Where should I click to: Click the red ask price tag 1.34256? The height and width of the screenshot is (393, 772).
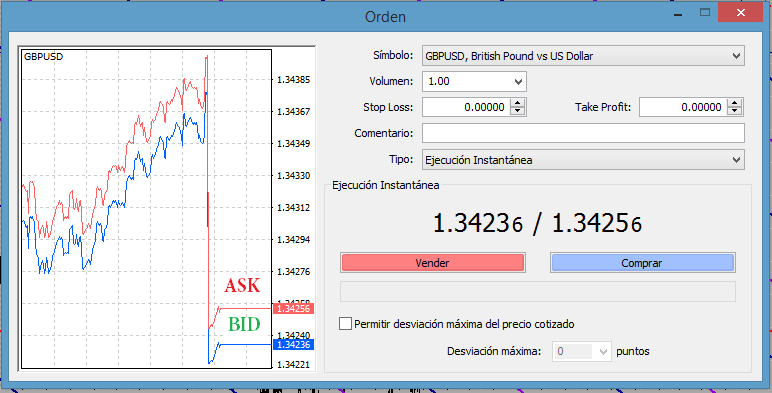(293, 309)
